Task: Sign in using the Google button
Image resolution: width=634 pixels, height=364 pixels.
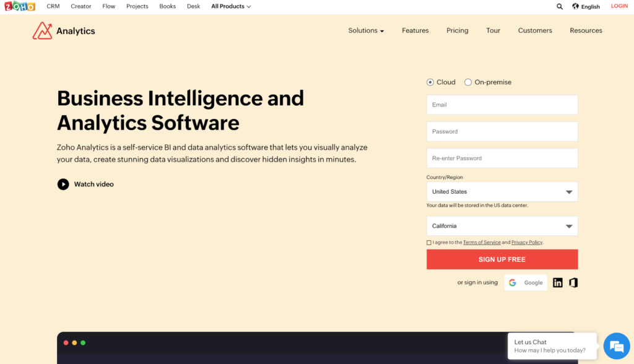Action: pos(526,283)
